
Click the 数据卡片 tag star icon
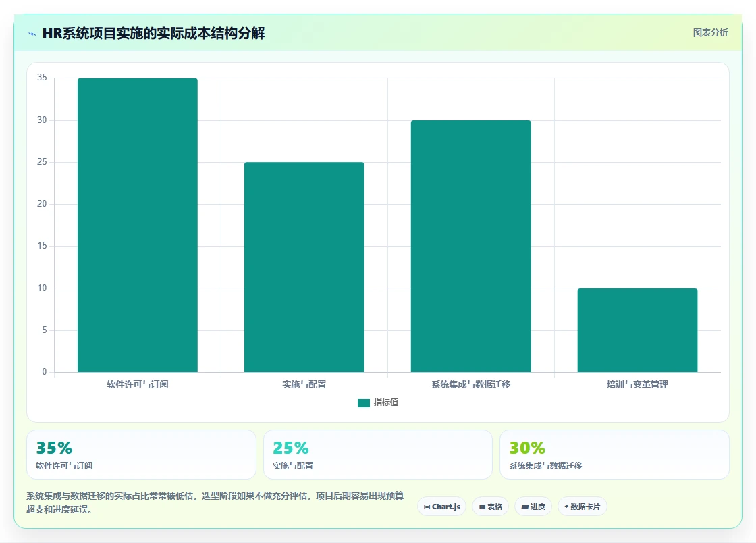coord(566,507)
